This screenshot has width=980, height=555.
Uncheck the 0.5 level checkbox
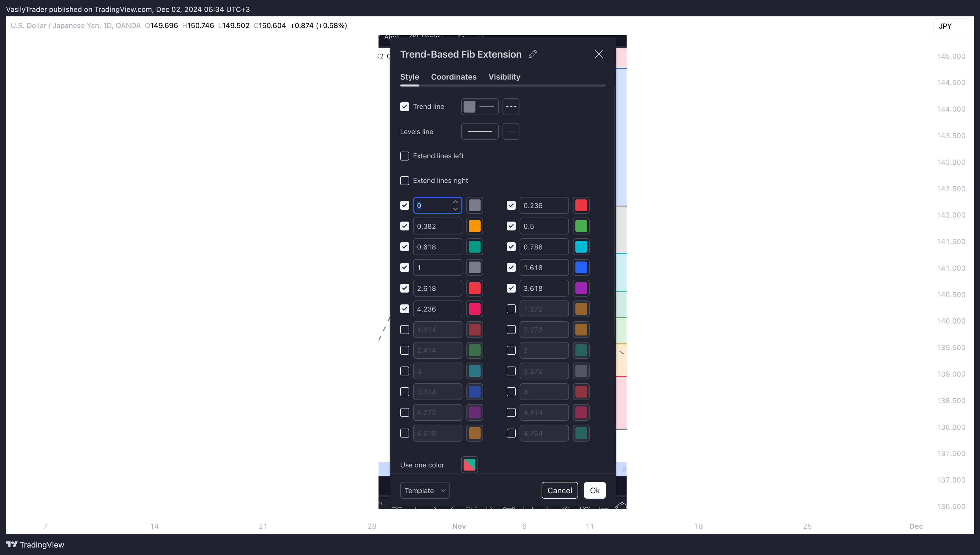coord(511,226)
